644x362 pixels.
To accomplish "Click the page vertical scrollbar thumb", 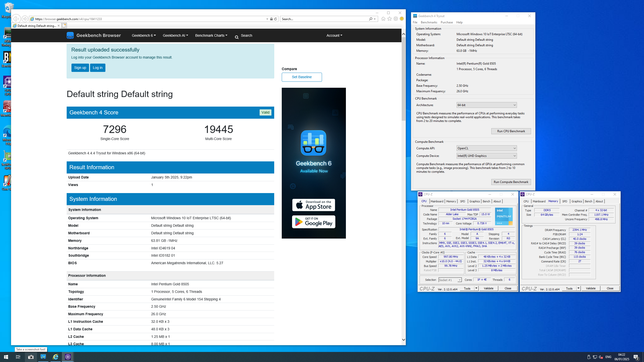I will coord(404,79).
